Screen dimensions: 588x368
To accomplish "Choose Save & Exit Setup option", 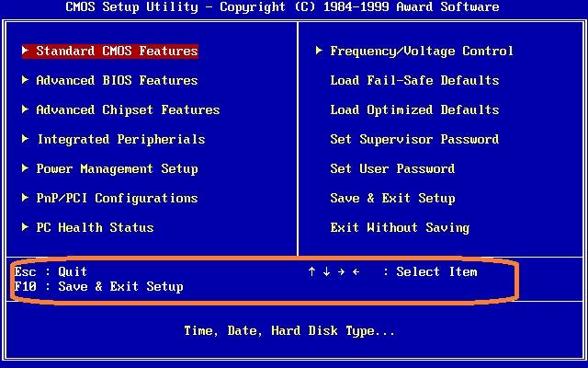I will click(392, 199).
